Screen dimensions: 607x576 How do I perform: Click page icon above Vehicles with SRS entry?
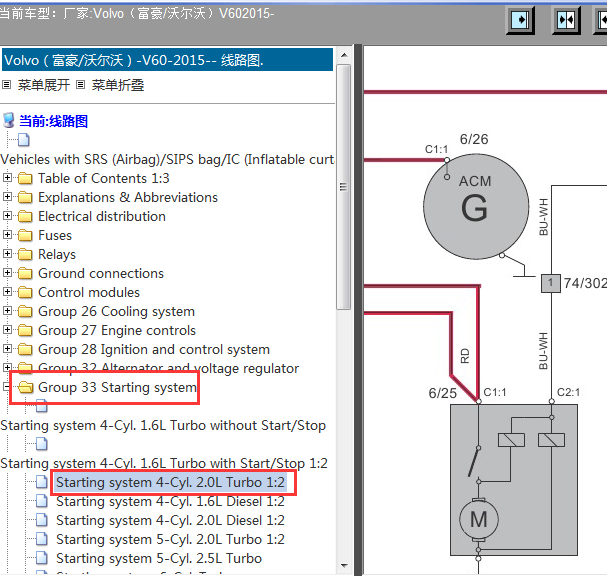[x=24, y=140]
